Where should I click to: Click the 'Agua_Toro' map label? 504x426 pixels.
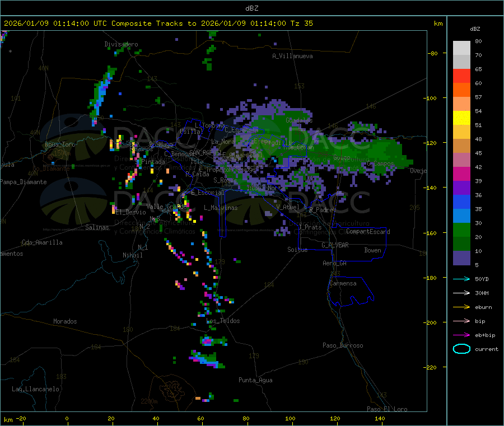click(x=60, y=144)
